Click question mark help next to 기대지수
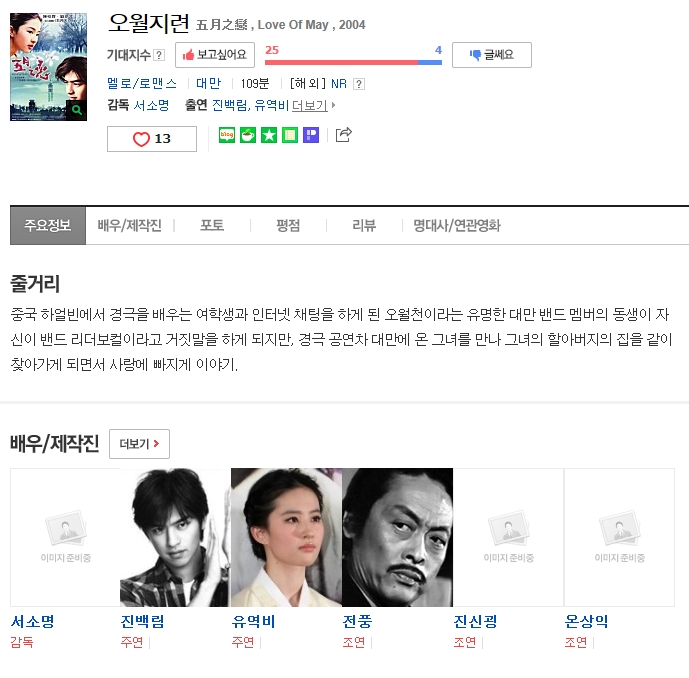The image size is (689, 678). coord(159,55)
